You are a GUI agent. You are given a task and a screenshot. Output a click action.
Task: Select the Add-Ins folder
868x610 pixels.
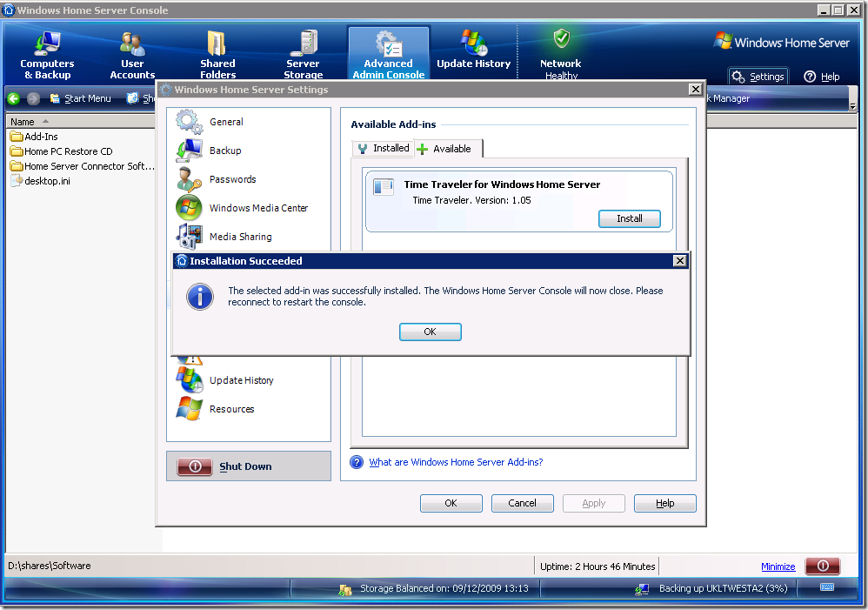tap(34, 137)
